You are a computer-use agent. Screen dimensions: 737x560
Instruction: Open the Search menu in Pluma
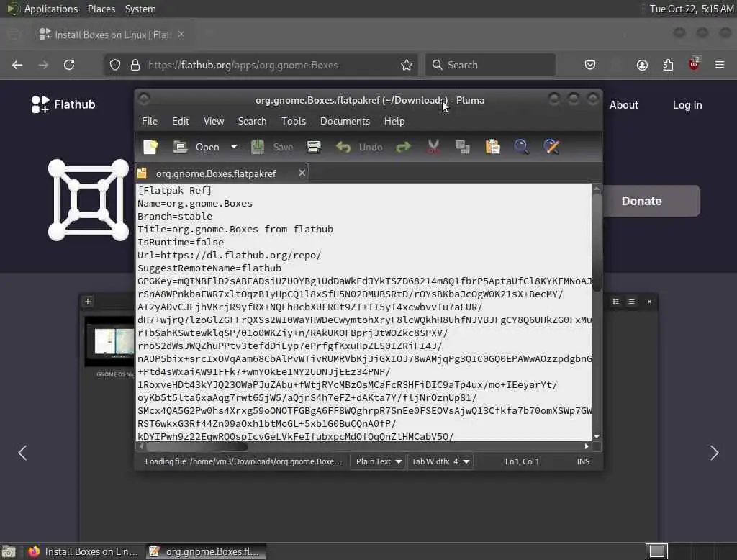point(252,122)
